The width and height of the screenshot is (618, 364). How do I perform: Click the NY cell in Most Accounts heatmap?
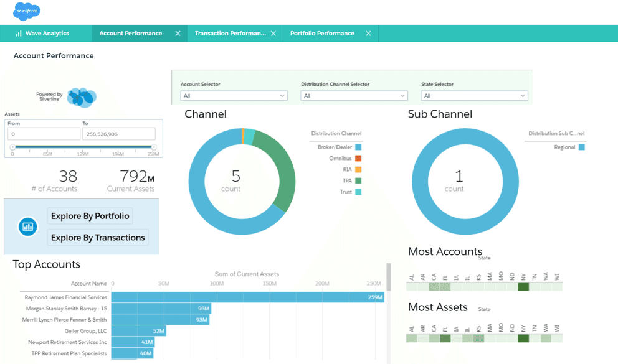(523, 286)
